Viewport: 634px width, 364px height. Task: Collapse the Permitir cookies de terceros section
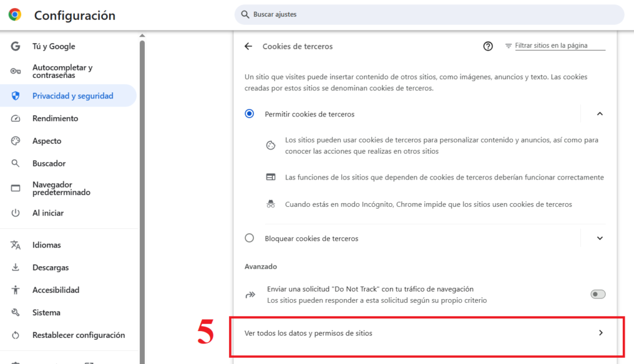pos(600,114)
